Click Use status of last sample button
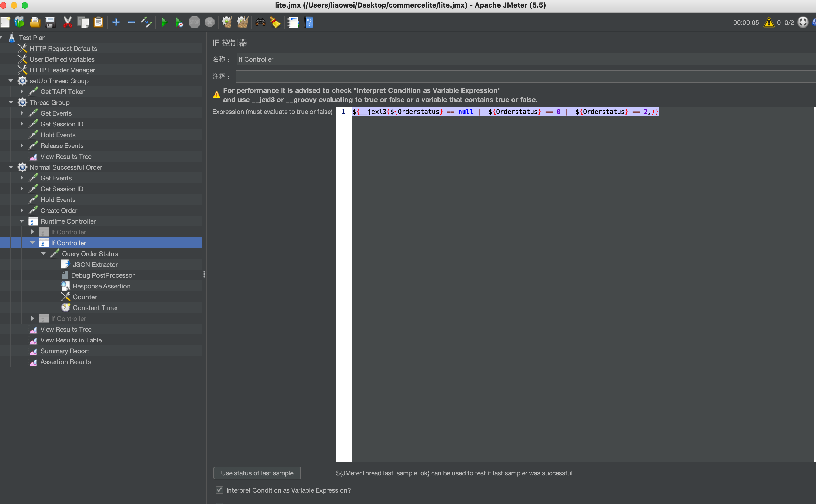The width and height of the screenshot is (816, 504). [x=257, y=473]
